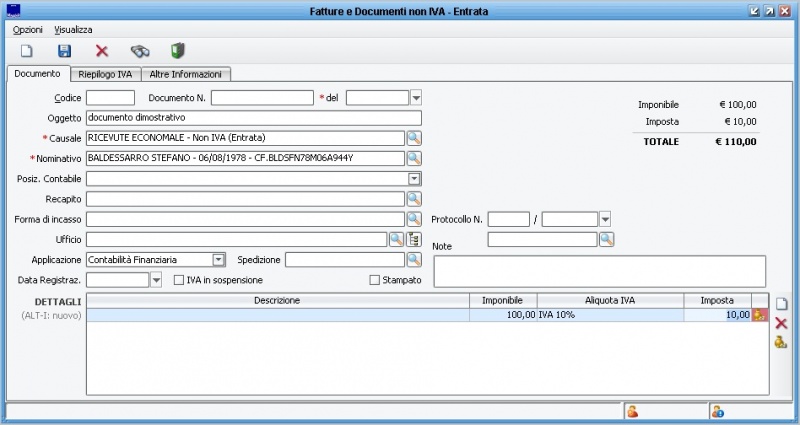Click the Imposta column header
The height and width of the screenshot is (425, 800).
[717, 301]
